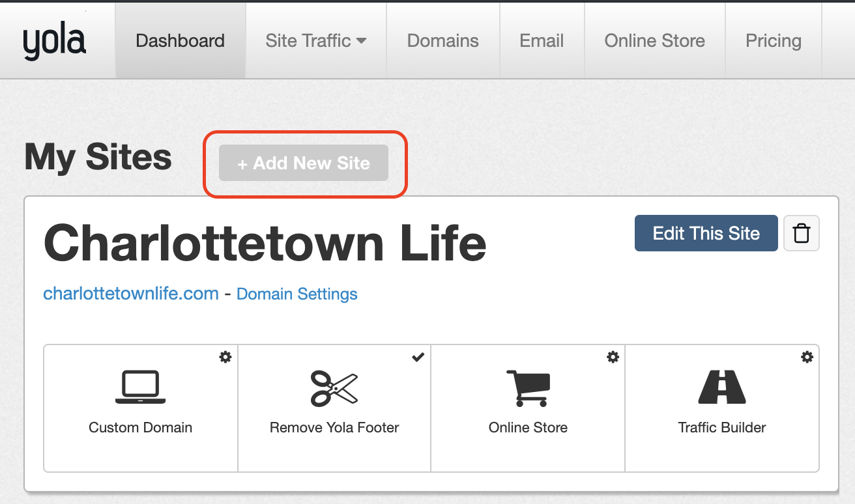Click the scissors icon for Remove Yola Footer
The width and height of the screenshot is (855, 504).
[x=334, y=387]
